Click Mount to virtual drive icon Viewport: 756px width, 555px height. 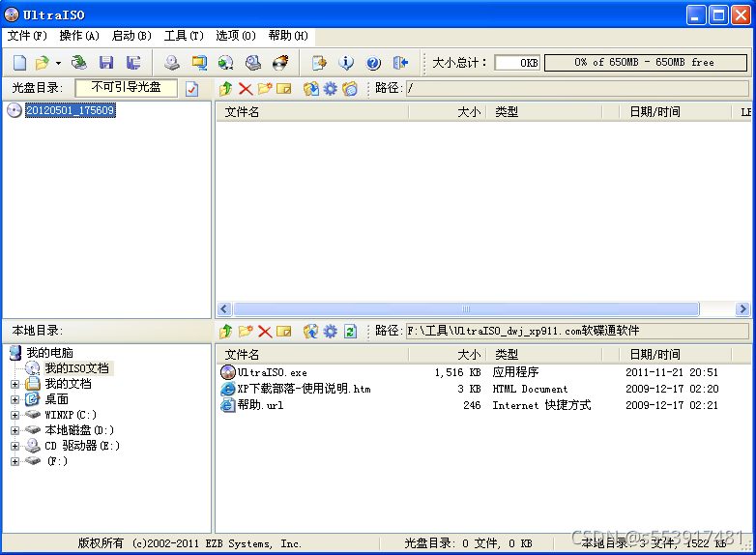253,63
